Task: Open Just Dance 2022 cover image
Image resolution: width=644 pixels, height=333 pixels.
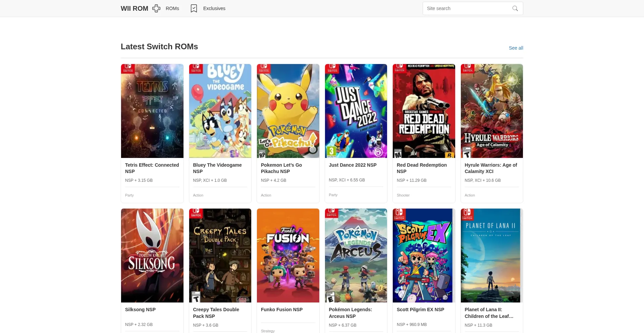Action: (x=356, y=111)
